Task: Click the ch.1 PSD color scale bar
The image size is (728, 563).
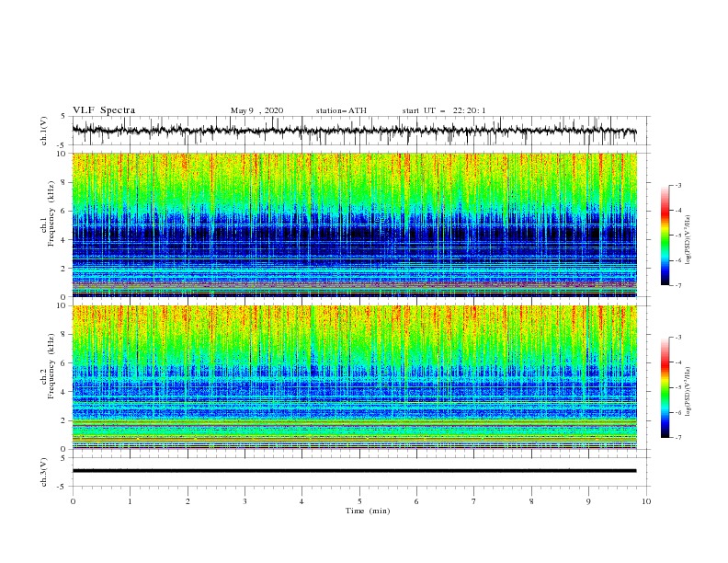Action: click(x=665, y=236)
